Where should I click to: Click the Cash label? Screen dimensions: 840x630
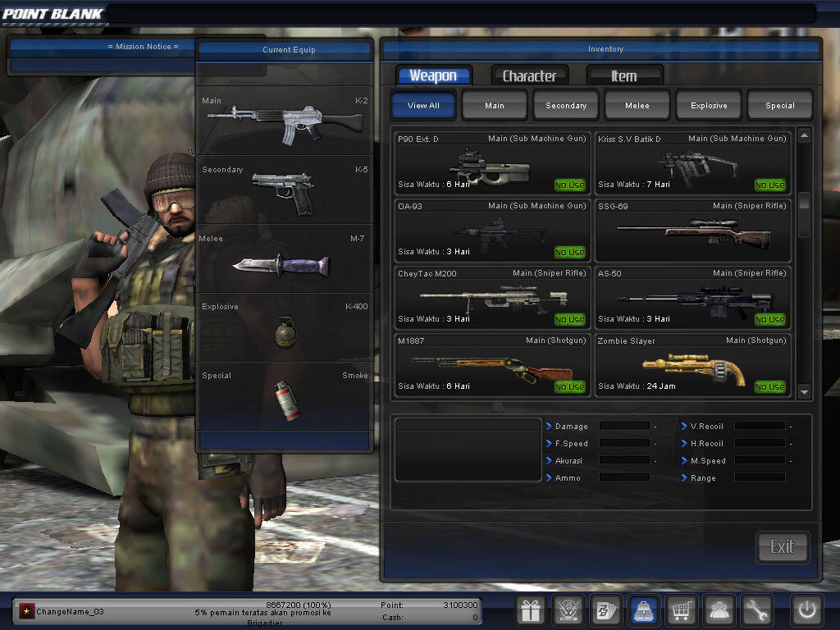point(393,617)
